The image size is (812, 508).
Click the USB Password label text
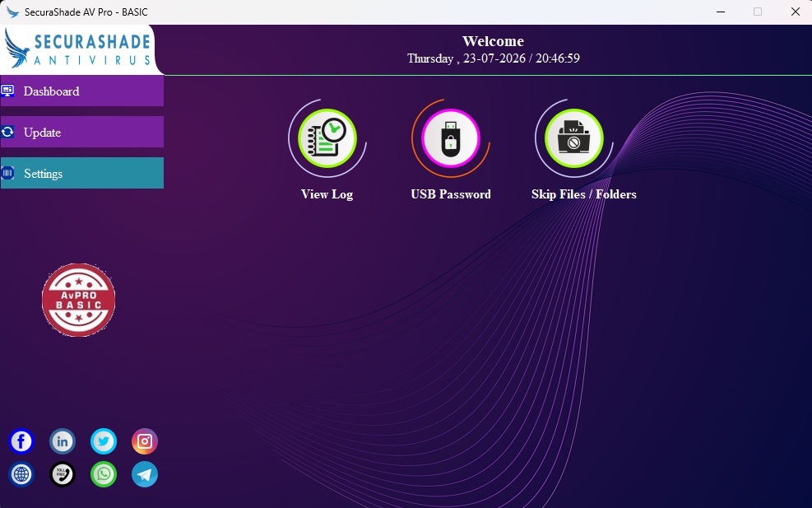click(x=451, y=194)
